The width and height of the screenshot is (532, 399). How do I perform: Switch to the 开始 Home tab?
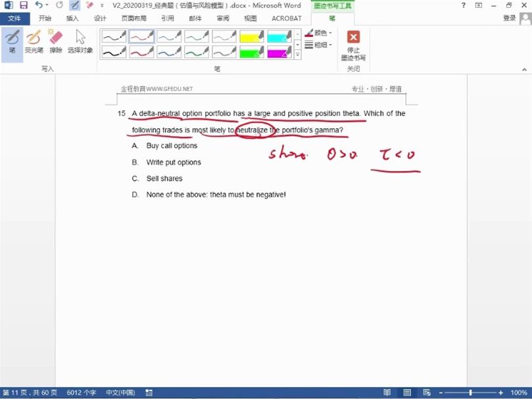pyautogui.click(x=45, y=18)
